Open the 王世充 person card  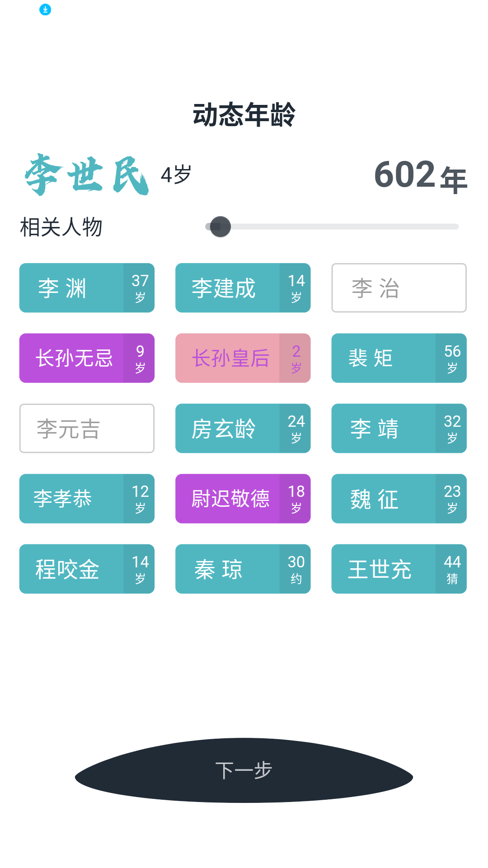399,569
